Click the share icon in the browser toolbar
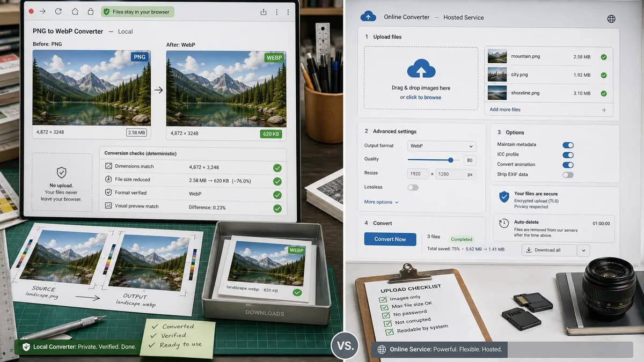The width and height of the screenshot is (644, 362). (x=263, y=12)
